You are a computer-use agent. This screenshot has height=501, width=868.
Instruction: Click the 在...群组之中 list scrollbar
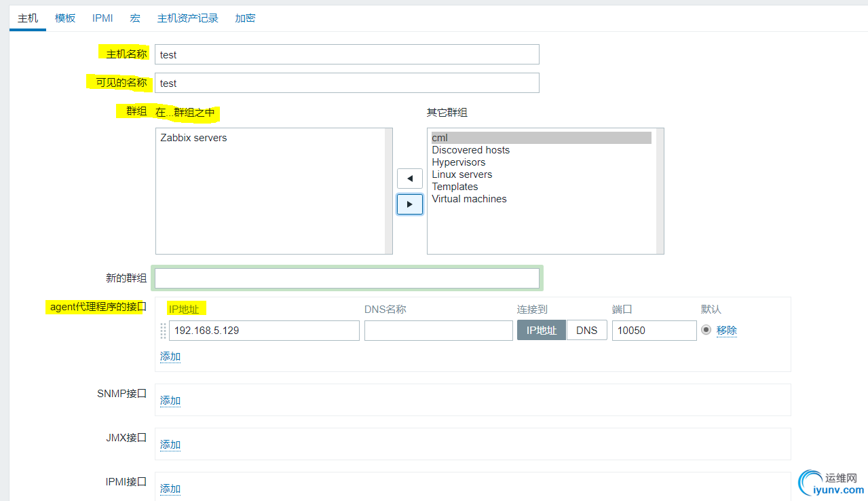pyautogui.click(x=389, y=191)
